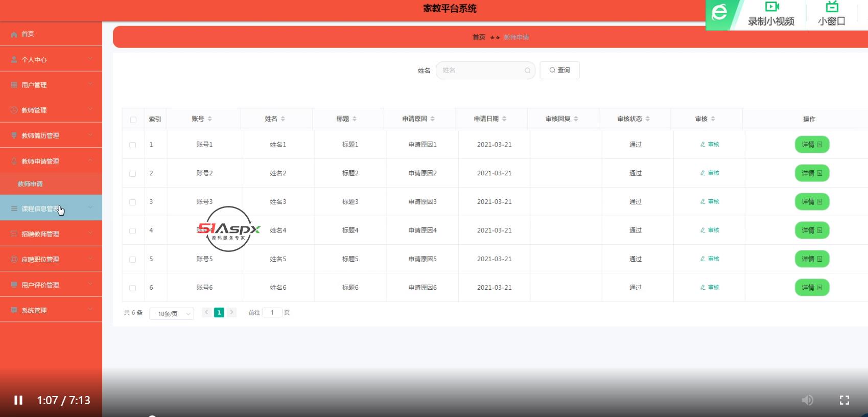
Task: Open 详情 for row 账号6
Action: (812, 288)
